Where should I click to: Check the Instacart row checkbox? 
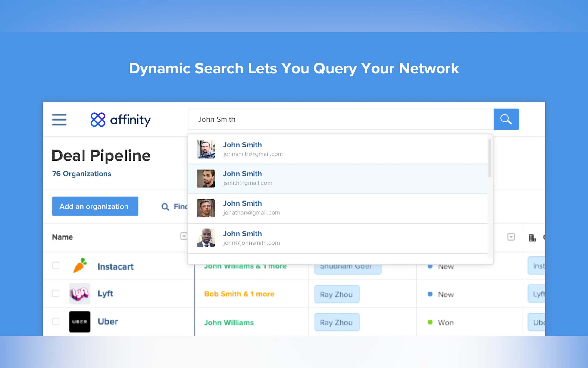(x=56, y=265)
